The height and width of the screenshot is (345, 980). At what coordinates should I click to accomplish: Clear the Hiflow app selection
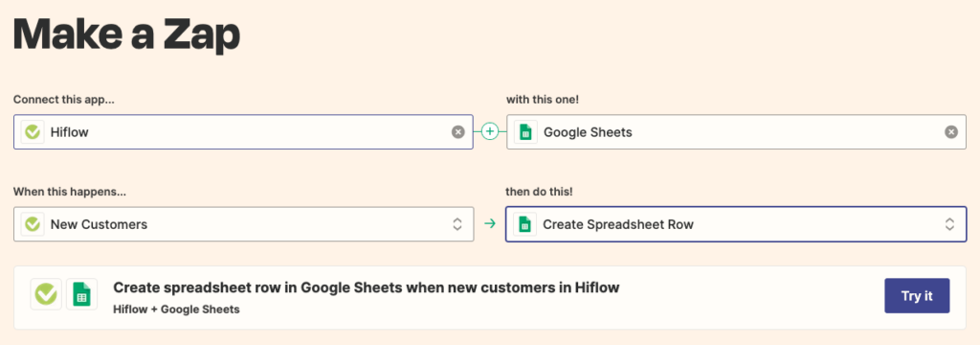point(458,132)
